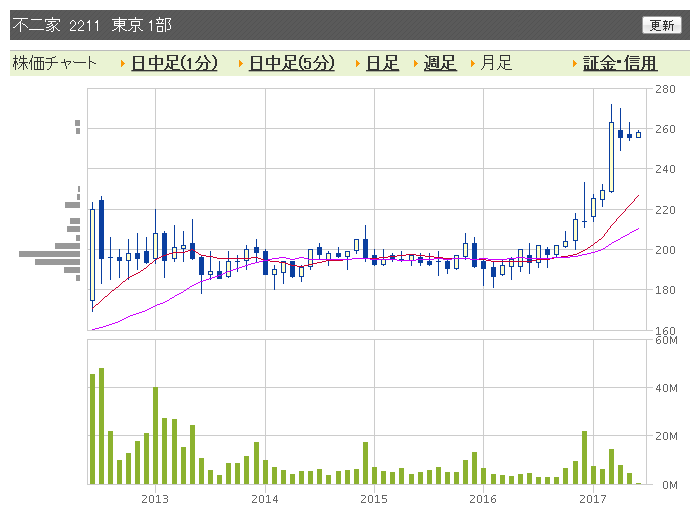This screenshot has height=525, width=698.
Task: Click the 0M volume axis label
Action: coord(670,485)
